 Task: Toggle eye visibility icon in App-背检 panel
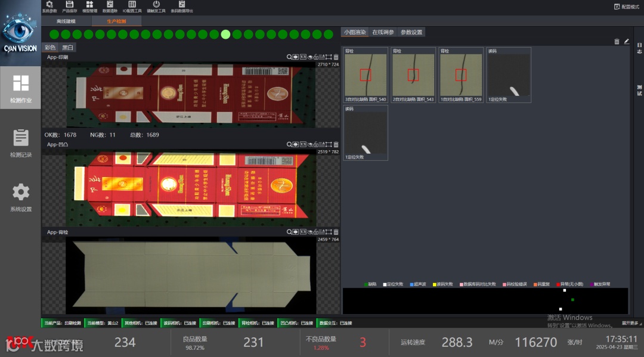pyautogui.click(x=310, y=232)
